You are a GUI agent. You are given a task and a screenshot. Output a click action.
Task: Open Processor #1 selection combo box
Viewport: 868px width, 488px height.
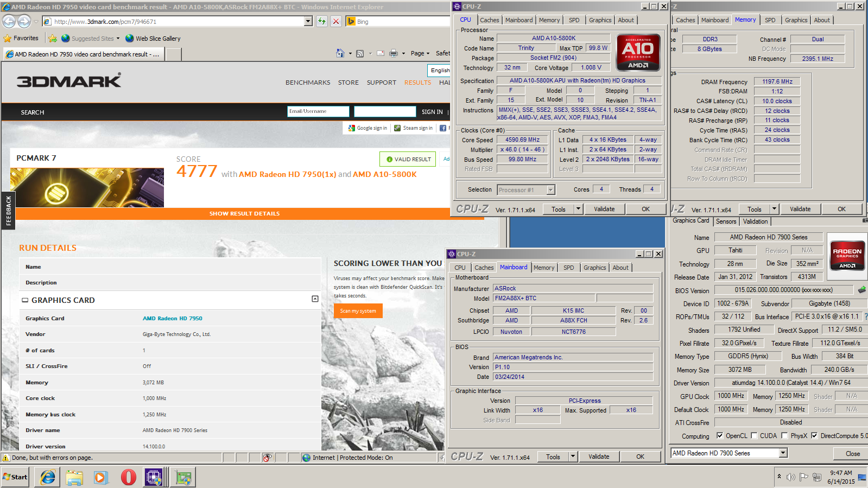[526, 190]
